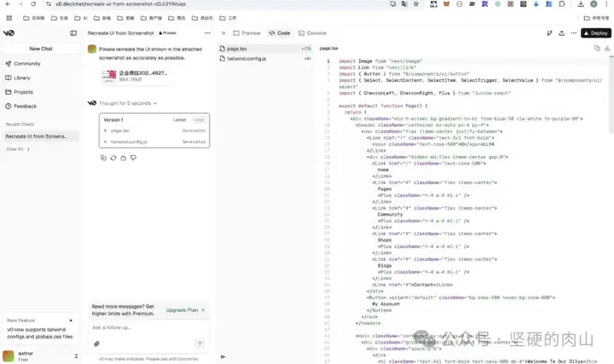Bookmark this page with the star icon

(x=416, y=4)
